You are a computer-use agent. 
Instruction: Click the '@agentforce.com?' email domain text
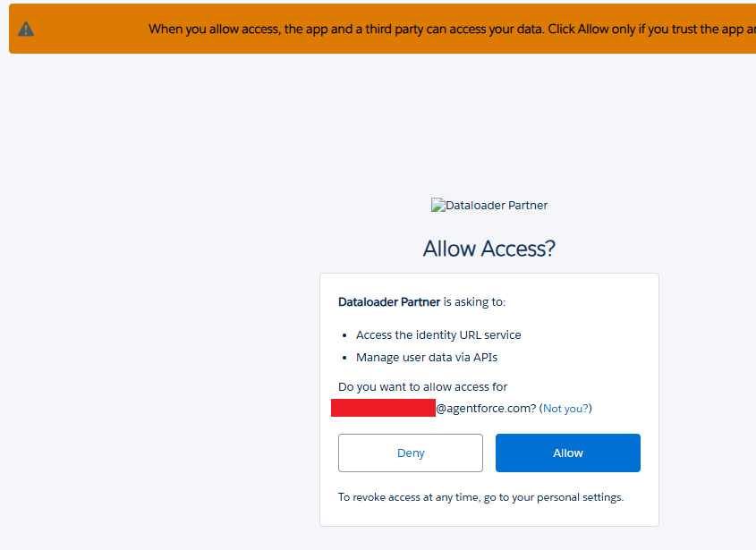pos(486,409)
